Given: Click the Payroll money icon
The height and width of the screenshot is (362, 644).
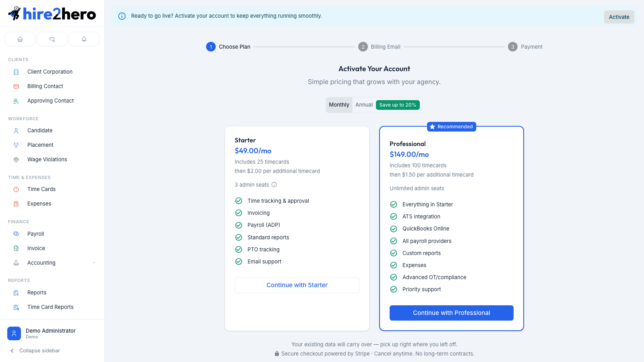Looking at the screenshot, I should pos(16,234).
